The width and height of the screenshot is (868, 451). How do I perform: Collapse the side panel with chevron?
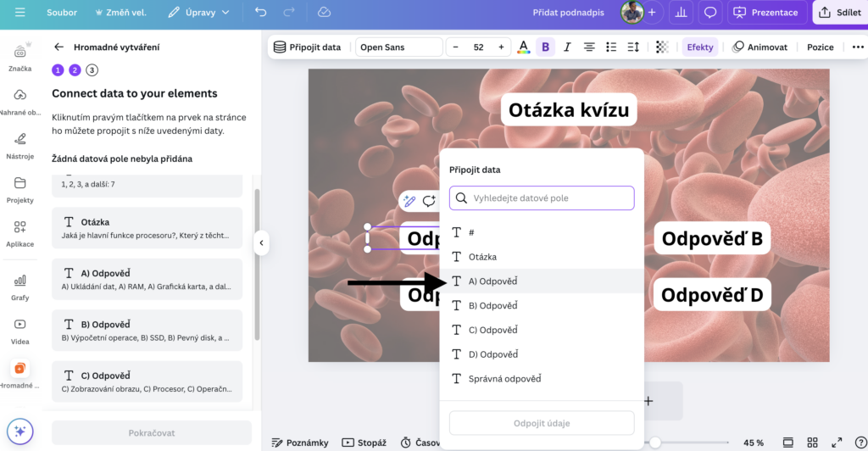point(261,243)
